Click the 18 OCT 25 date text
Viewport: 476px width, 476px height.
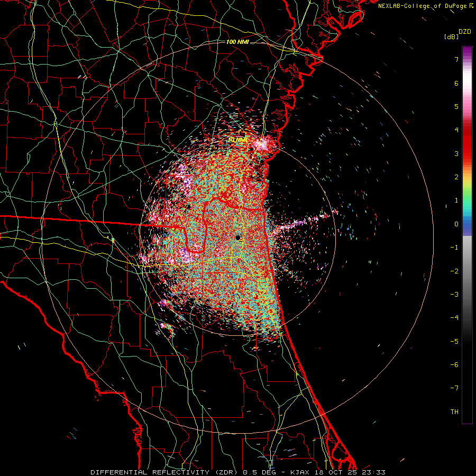point(336,472)
